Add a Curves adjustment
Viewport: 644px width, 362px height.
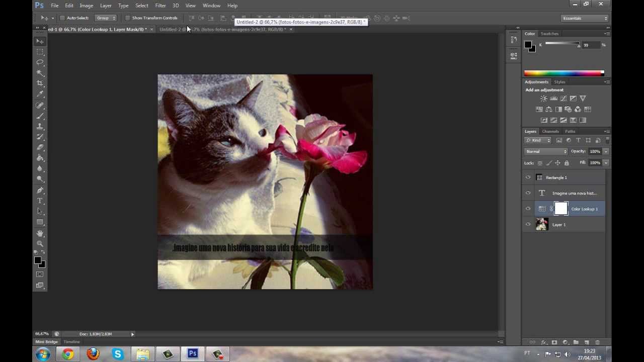click(x=563, y=99)
